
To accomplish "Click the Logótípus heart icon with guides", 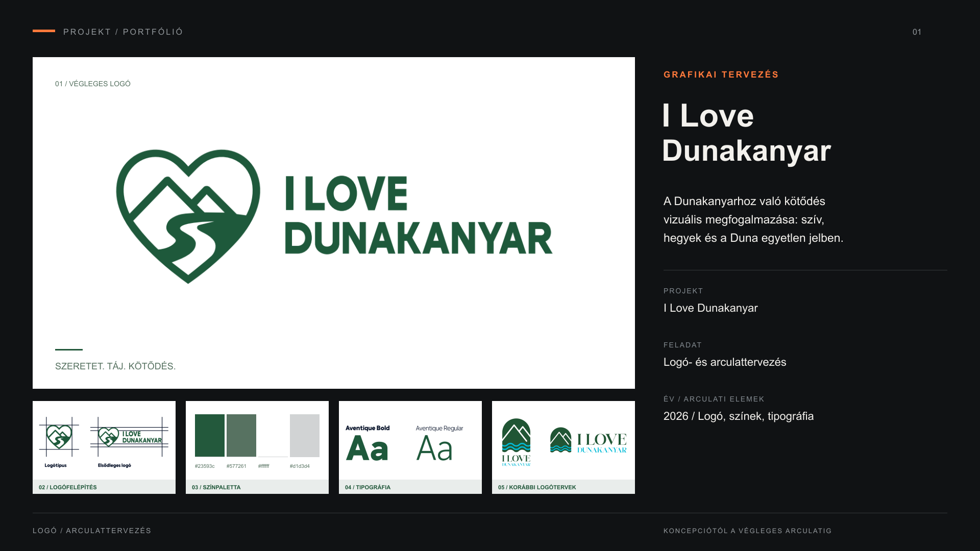I will pos(59,437).
